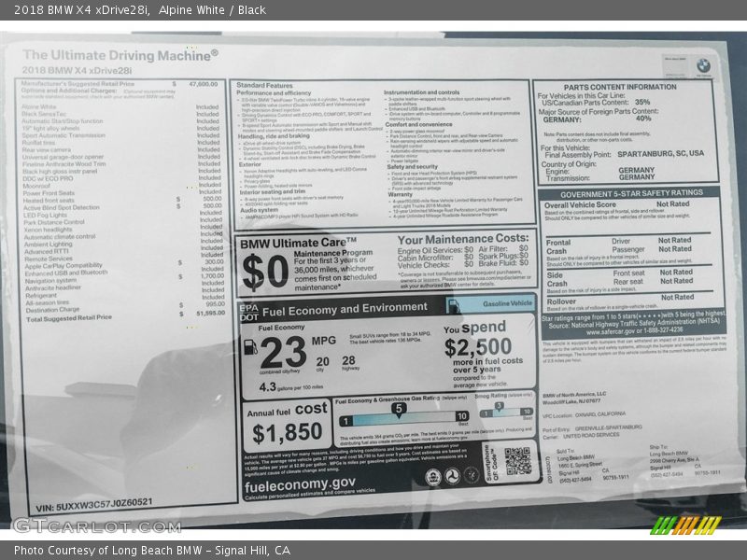Click the You Spend $2,500 figure

(x=477, y=346)
